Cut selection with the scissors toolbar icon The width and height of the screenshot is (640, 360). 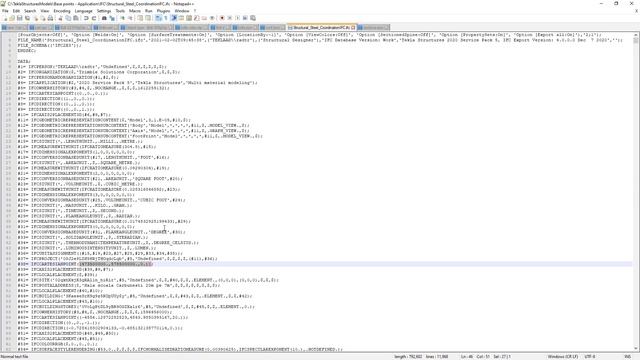pos(60,18)
